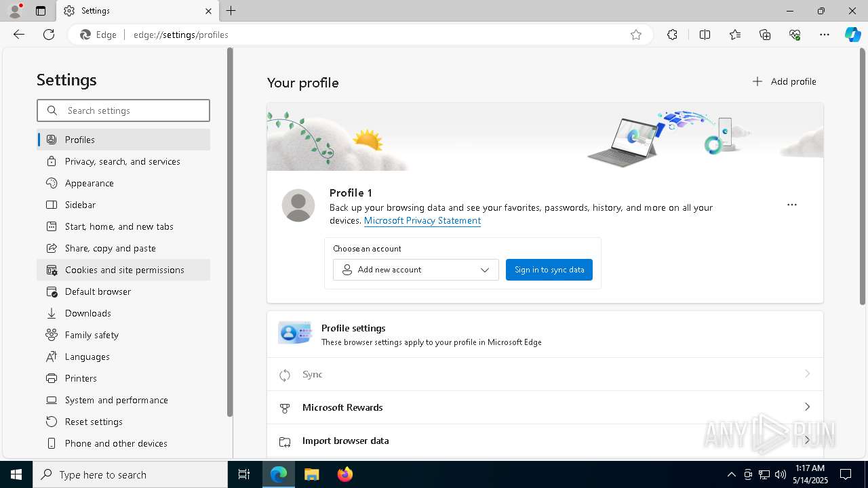Expand the Add new account dropdown
The image size is (868, 488).
point(416,270)
